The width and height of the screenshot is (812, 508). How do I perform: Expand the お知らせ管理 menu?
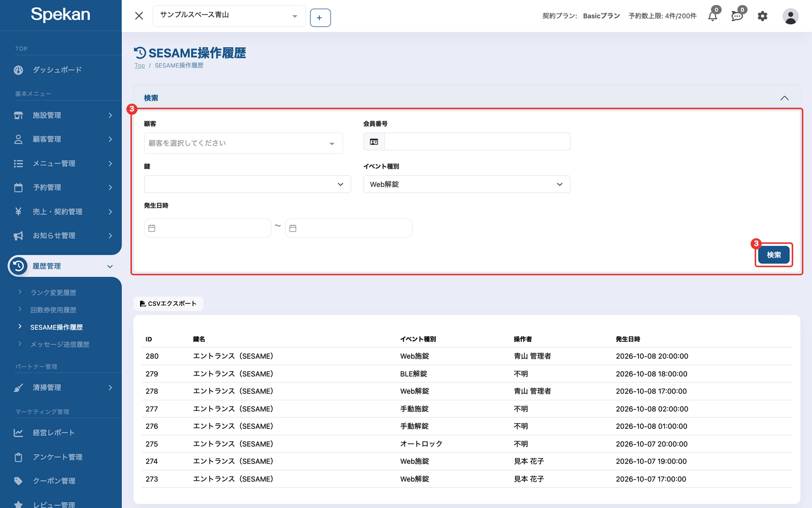[x=61, y=236]
